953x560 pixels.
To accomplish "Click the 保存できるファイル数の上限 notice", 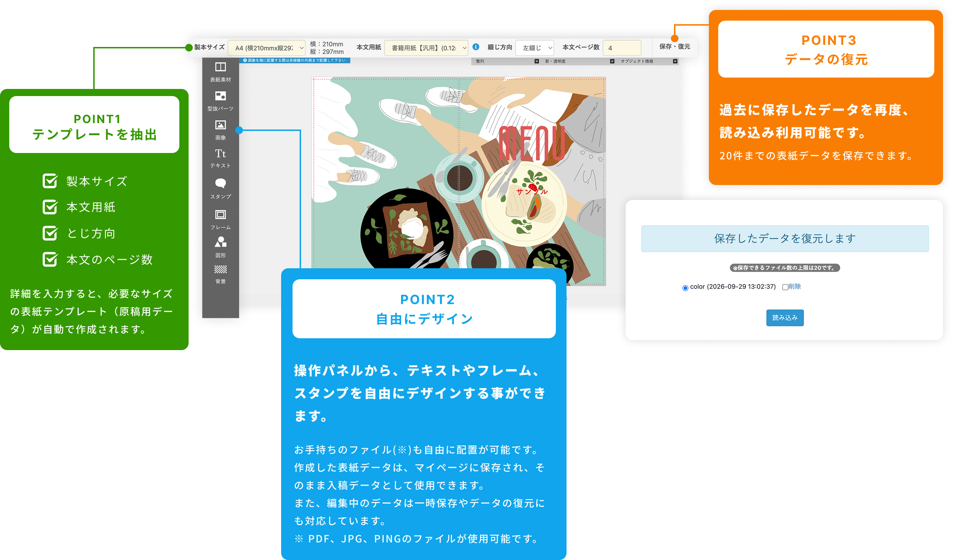I will [x=785, y=268].
